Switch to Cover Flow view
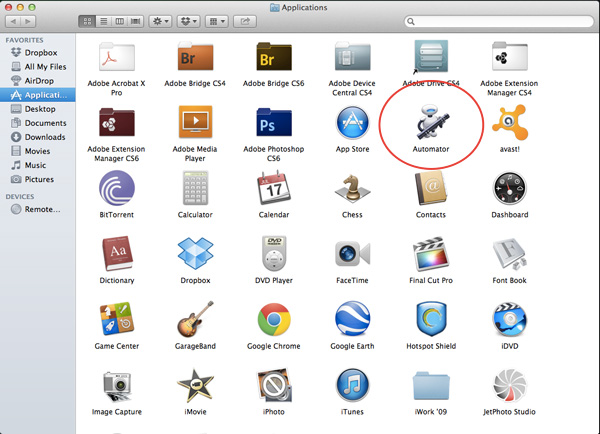Viewport: 600px width, 434px height. [135, 21]
